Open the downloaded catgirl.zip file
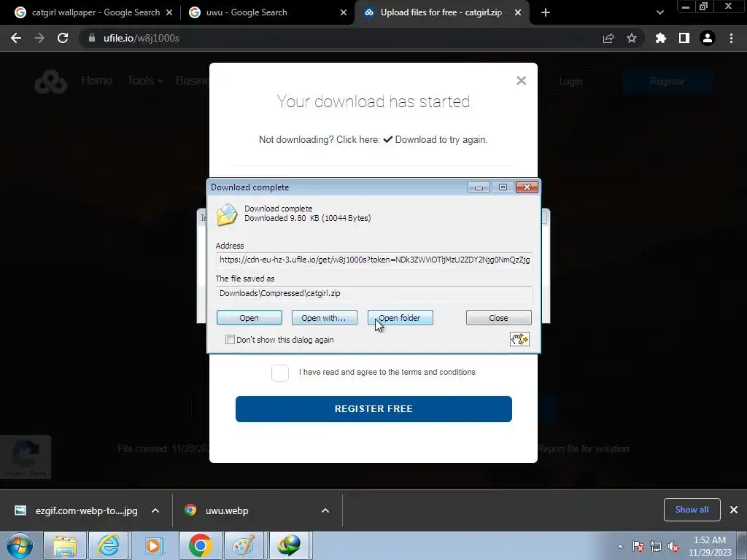Image resolution: width=747 pixels, height=560 pixels. 249,318
